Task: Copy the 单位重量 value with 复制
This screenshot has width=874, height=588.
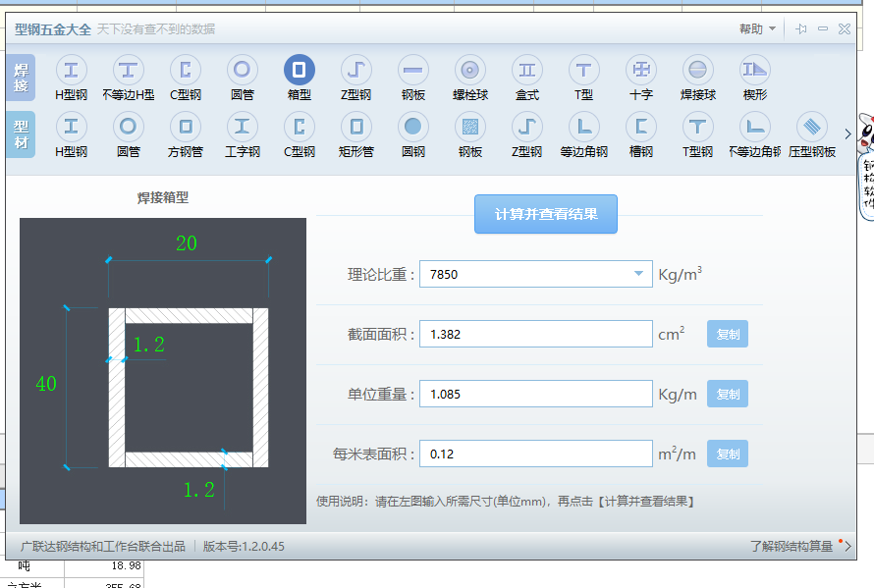Action: click(x=728, y=394)
